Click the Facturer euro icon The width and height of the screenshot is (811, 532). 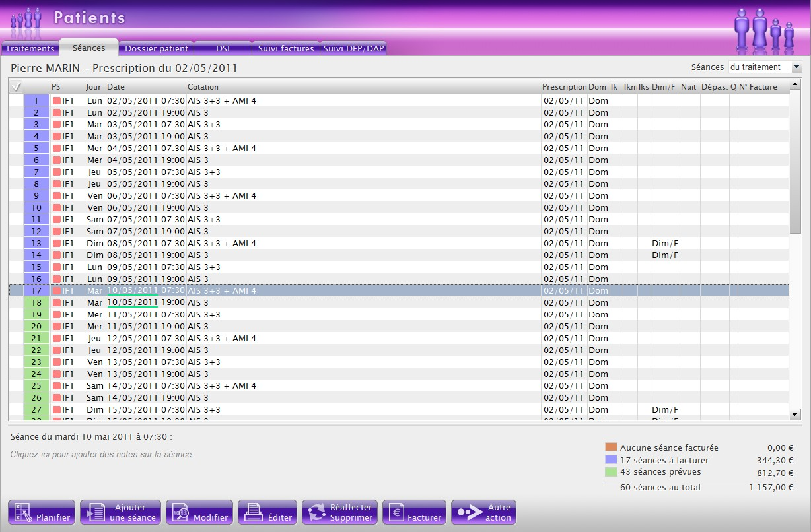coord(396,513)
